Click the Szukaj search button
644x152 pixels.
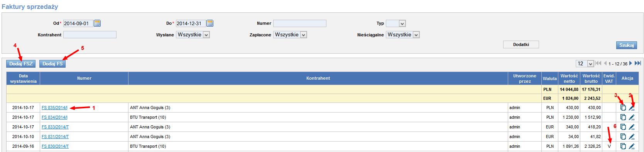click(x=626, y=45)
